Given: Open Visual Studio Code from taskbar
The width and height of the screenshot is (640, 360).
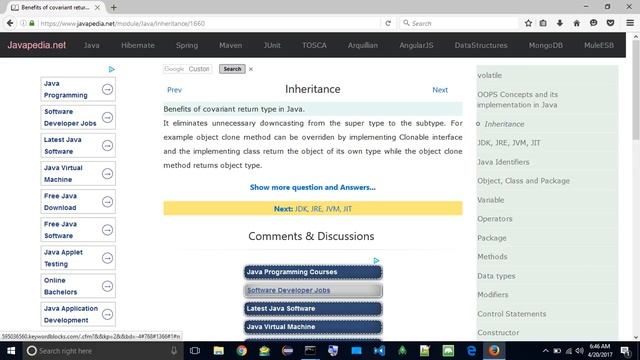Looking at the screenshot, I should [x=379, y=351].
